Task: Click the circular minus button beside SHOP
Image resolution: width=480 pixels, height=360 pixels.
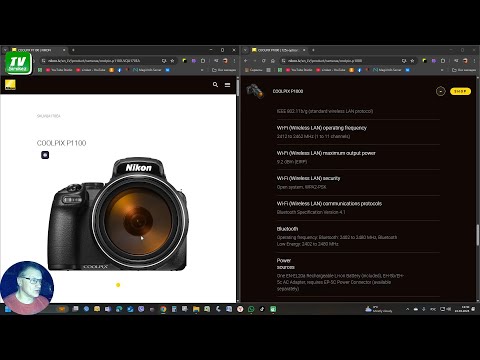Action: pyautogui.click(x=440, y=91)
